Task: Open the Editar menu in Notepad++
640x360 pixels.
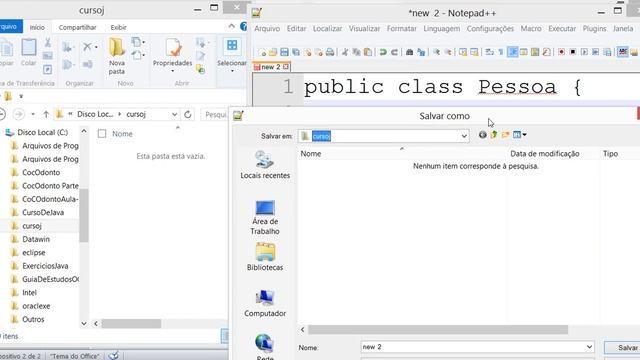Action: (x=296, y=29)
